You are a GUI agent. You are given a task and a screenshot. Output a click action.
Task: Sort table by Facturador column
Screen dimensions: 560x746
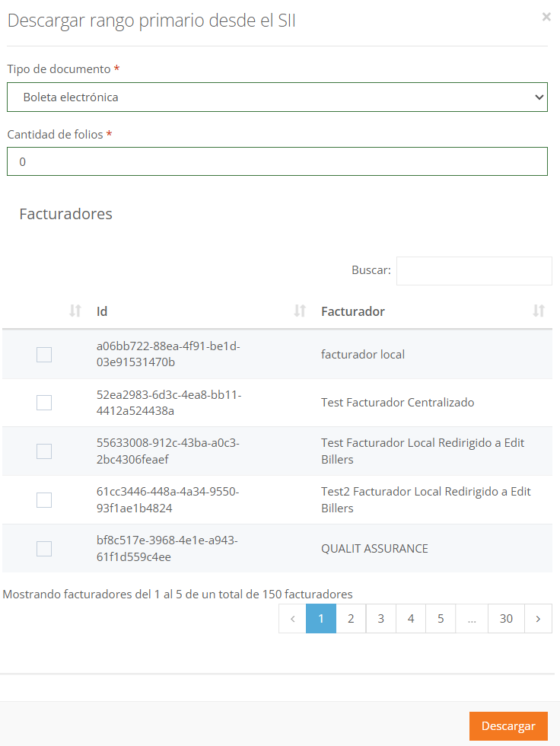[x=538, y=311]
